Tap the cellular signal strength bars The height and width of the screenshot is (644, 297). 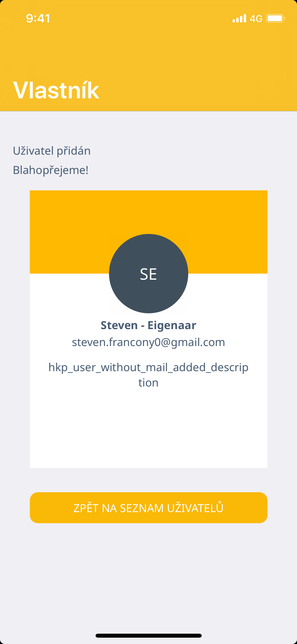239,19
